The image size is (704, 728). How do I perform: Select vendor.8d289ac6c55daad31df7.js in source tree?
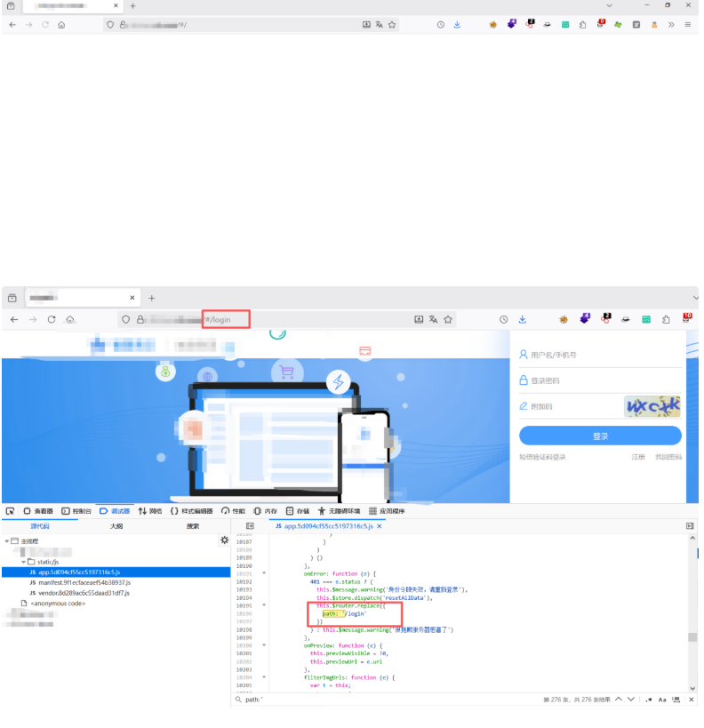point(79,594)
